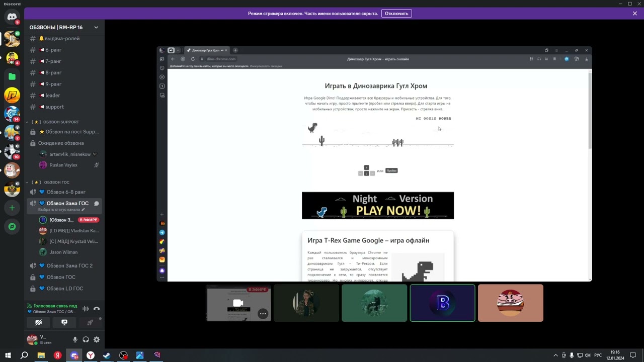Explore discoverable servers with the compass icon
Screen dimensions: 644x362
tap(12, 227)
